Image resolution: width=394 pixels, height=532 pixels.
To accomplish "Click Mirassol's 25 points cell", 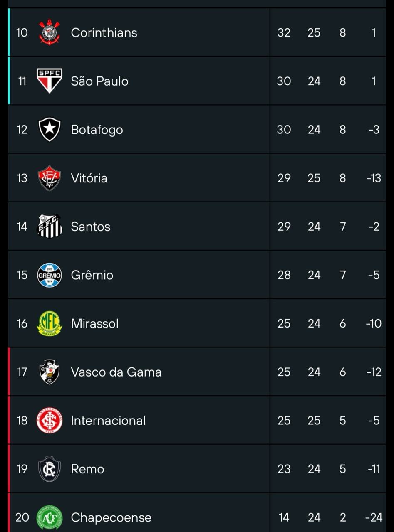I will [x=284, y=323].
